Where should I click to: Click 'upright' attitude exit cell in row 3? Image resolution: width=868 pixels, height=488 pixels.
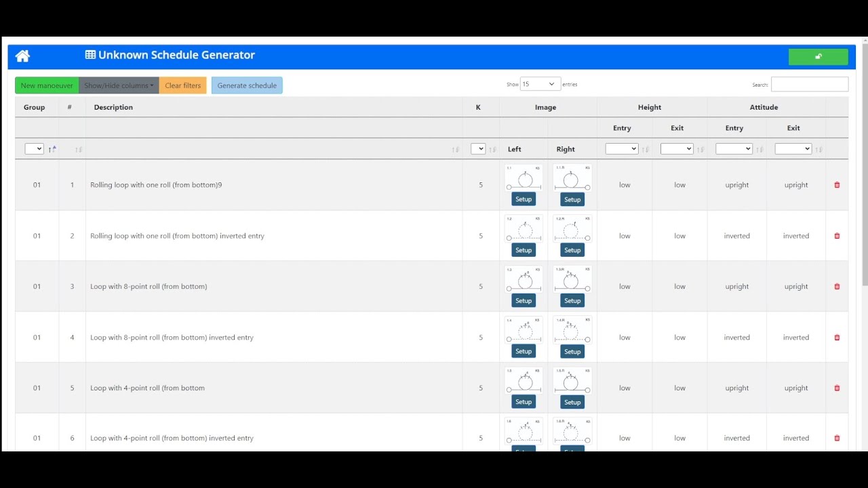pos(796,287)
